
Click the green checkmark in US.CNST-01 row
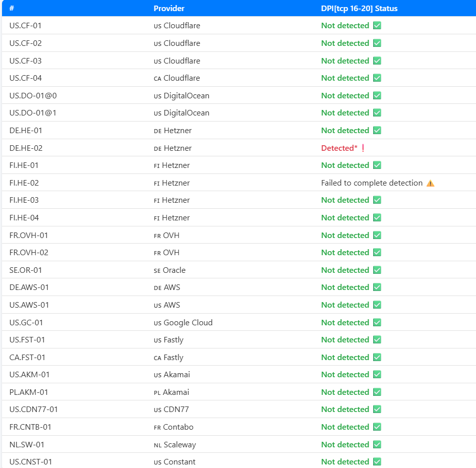pyautogui.click(x=377, y=461)
